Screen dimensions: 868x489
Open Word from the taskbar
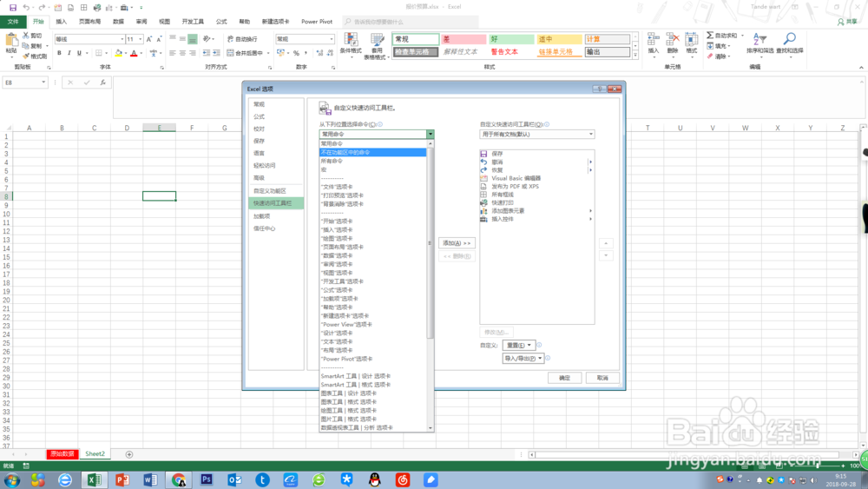pyautogui.click(x=150, y=479)
